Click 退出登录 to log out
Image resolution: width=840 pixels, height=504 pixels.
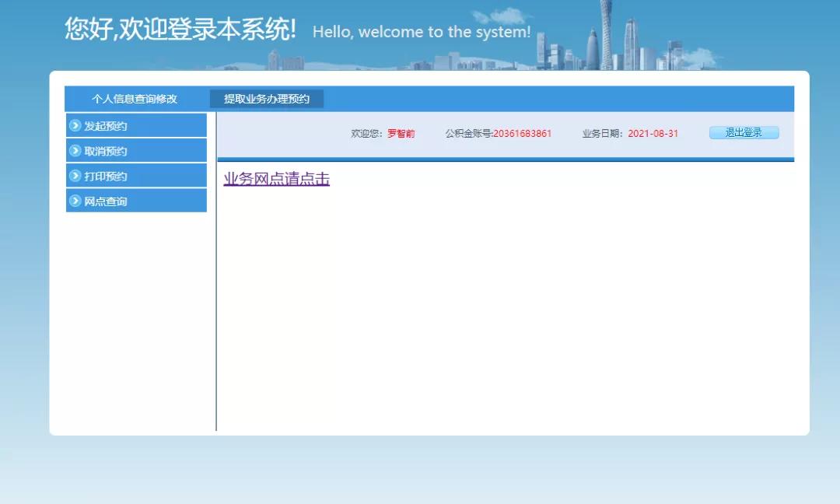[x=743, y=132]
